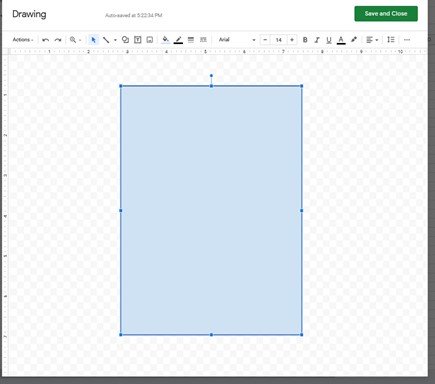Insert a Text box
This screenshot has height=384, width=435.
(x=137, y=40)
